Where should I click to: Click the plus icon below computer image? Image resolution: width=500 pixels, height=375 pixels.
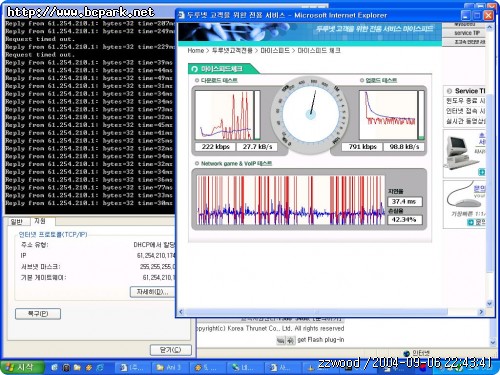[x=481, y=172]
